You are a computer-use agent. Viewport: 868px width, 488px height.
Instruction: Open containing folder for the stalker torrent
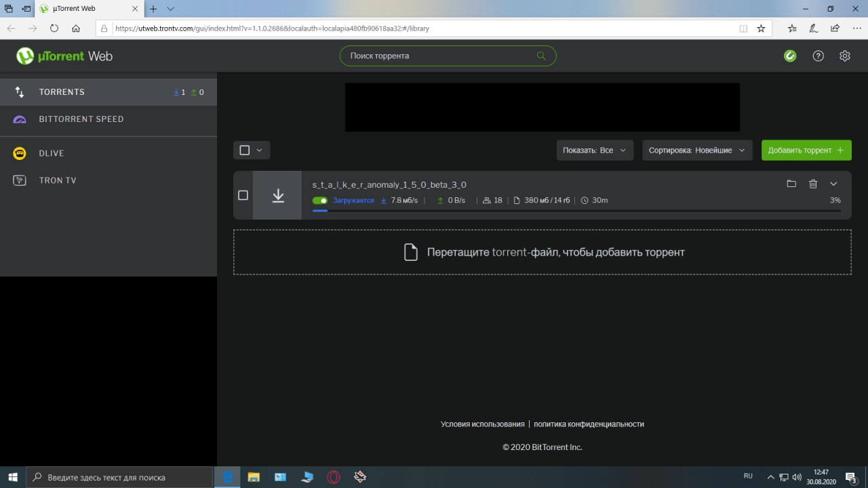point(791,184)
